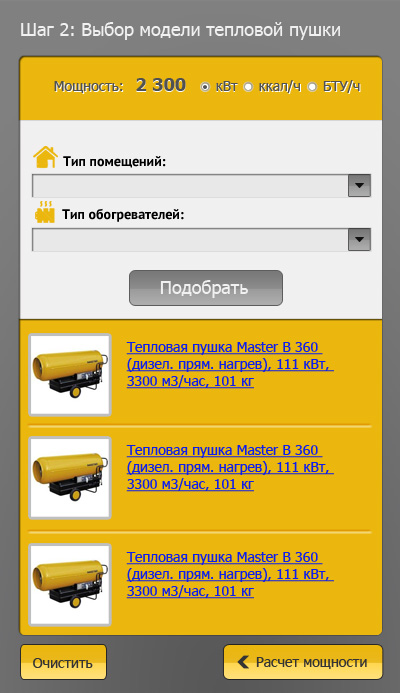
Task: Click the Подобрать button
Action: point(206,288)
